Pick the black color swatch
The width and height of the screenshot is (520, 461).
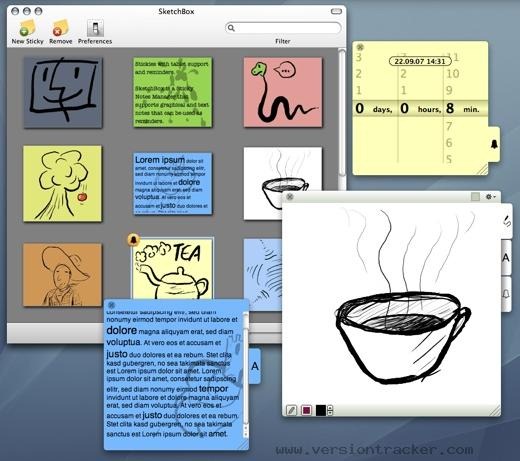[x=321, y=410]
